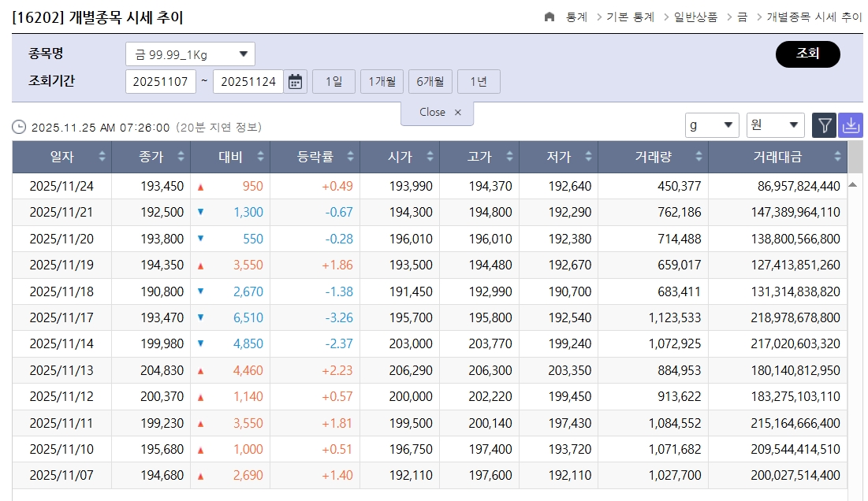Open the 종목명 dropdown showing 금 99.99_1Kg
This screenshot has width=868, height=501.
click(192, 53)
